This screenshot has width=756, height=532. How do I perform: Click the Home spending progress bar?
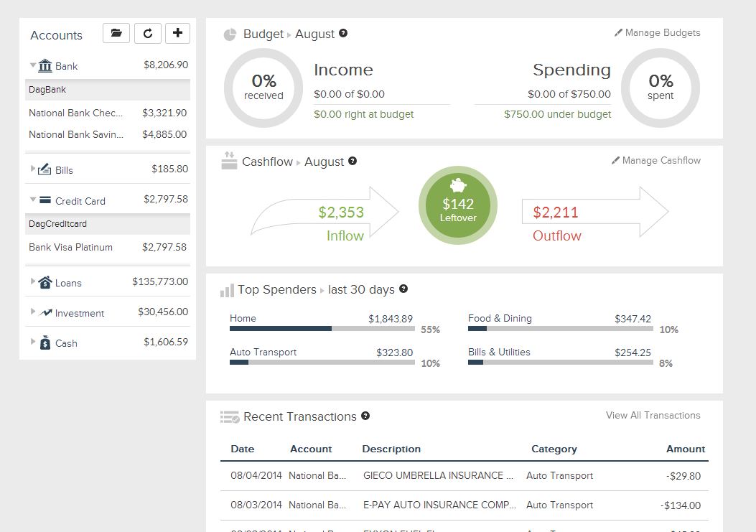click(322, 329)
